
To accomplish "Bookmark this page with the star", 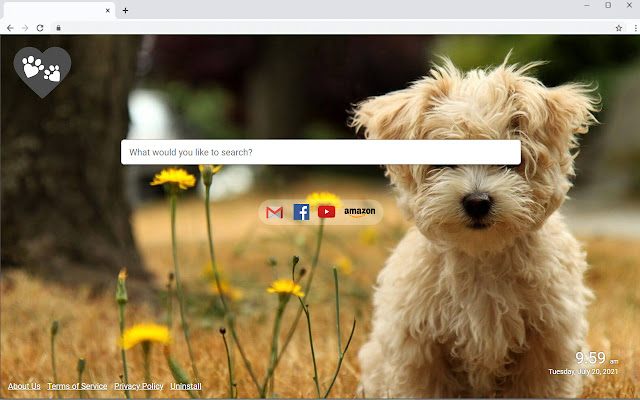I will (x=619, y=28).
